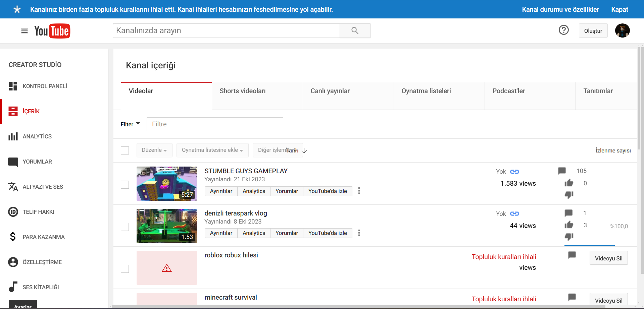
Task: Go to YouTube home via logo
Action: point(52,31)
